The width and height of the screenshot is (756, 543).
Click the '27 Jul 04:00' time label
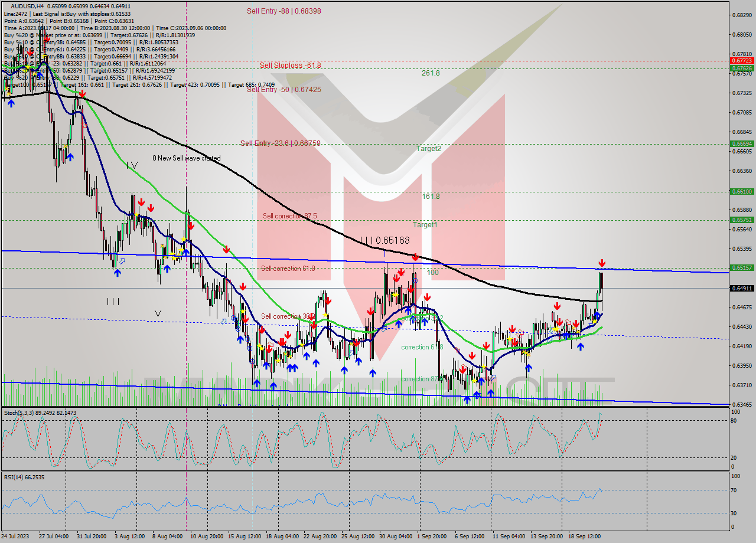tap(55, 537)
